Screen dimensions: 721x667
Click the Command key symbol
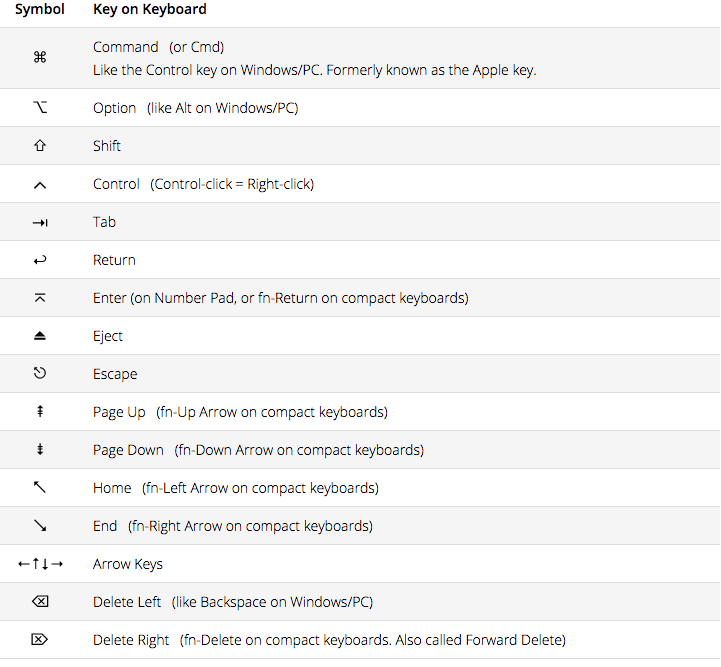click(x=40, y=57)
